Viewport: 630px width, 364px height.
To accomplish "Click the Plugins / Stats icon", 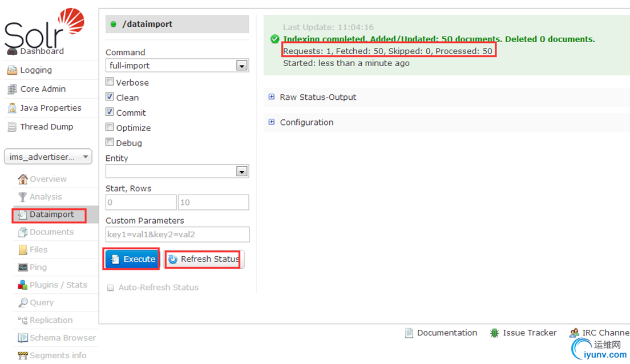I will pyautogui.click(x=23, y=285).
